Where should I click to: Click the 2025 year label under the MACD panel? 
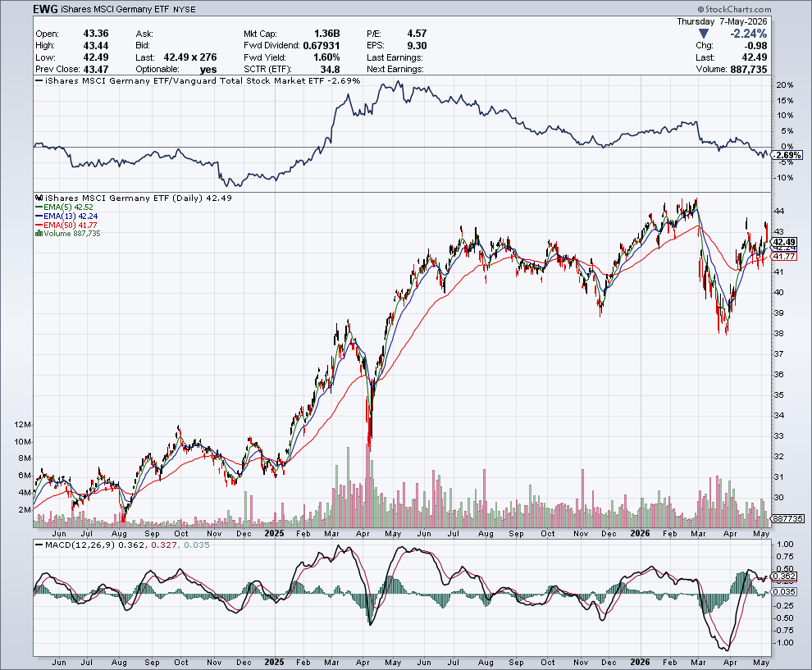pyautogui.click(x=274, y=663)
